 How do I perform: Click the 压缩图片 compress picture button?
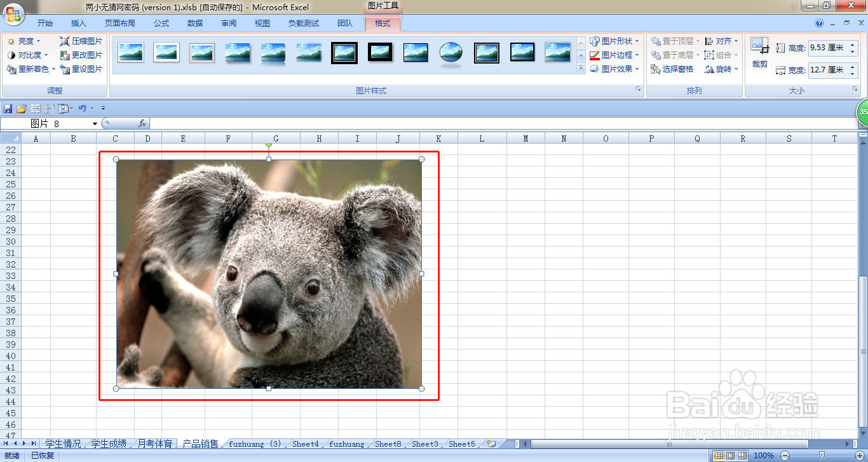pyautogui.click(x=81, y=41)
